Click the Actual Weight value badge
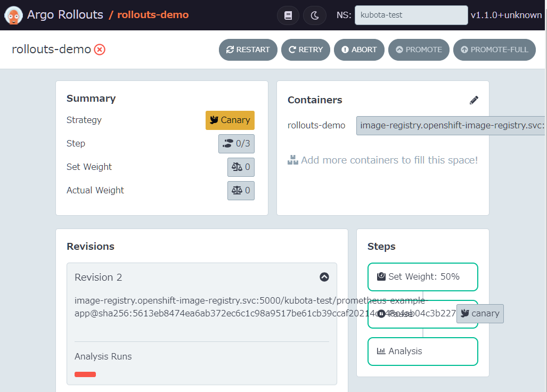Image resolution: width=547 pixels, height=392 pixels. [x=241, y=191]
